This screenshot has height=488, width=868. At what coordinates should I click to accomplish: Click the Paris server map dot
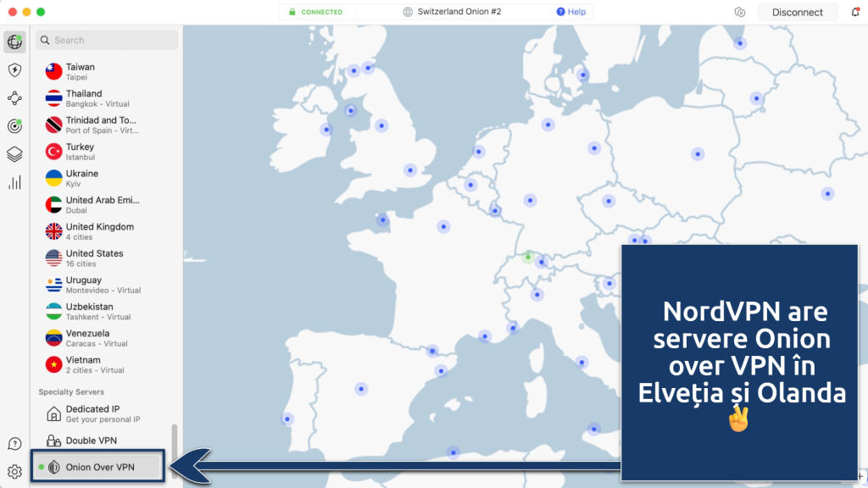(443, 226)
